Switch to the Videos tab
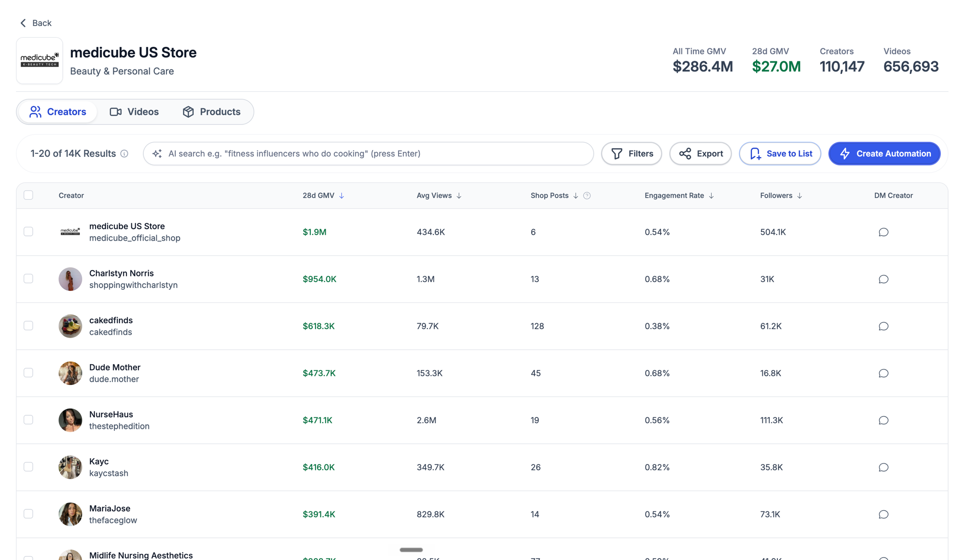Screen dimensions: 965x560 point(134,112)
